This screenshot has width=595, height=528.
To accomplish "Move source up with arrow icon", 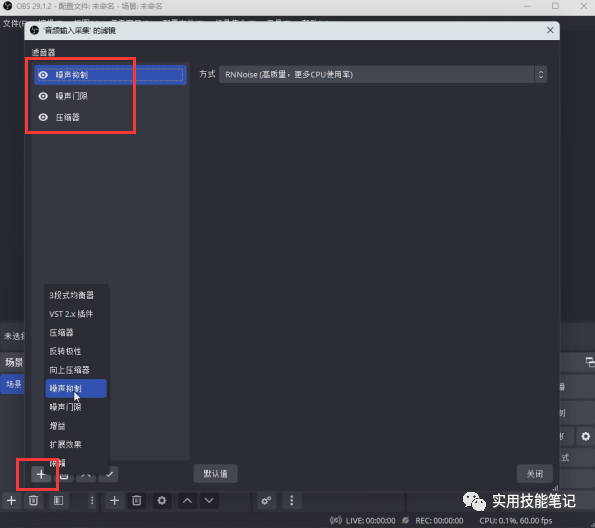I will 187,500.
